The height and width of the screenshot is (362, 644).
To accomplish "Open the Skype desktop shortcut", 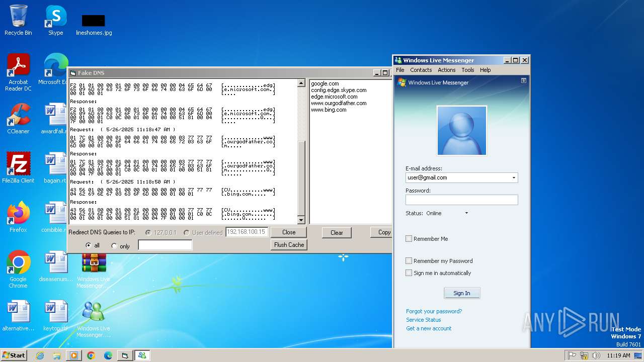I will (x=55, y=20).
